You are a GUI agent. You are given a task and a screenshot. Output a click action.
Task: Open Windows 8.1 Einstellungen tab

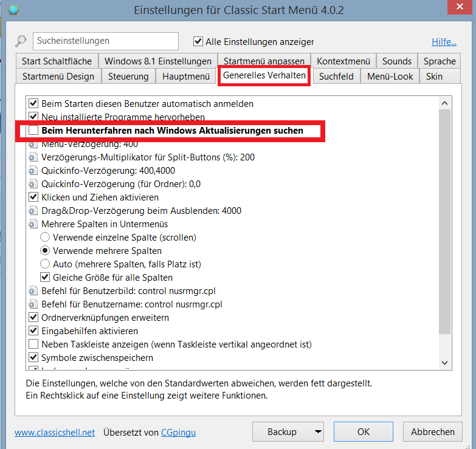pos(158,61)
